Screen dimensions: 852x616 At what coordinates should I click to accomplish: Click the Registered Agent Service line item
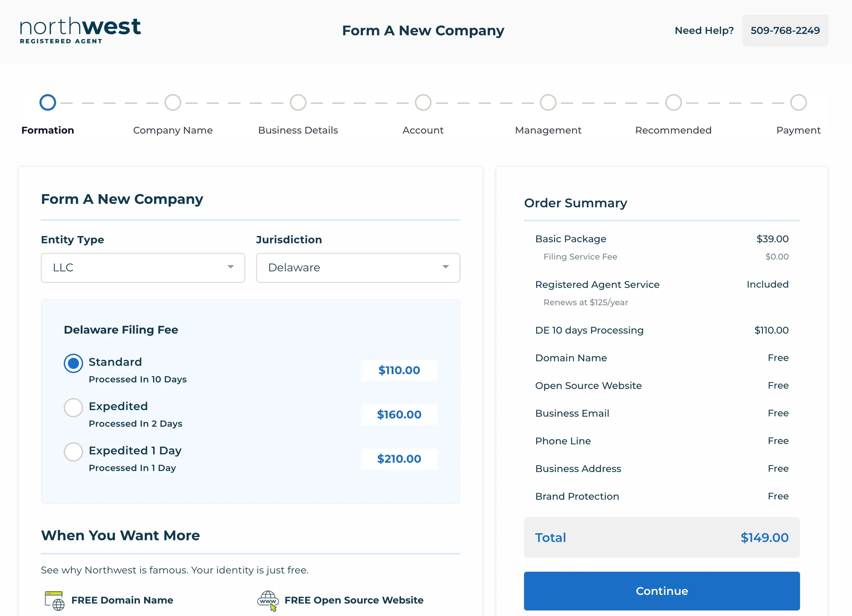[x=662, y=284]
